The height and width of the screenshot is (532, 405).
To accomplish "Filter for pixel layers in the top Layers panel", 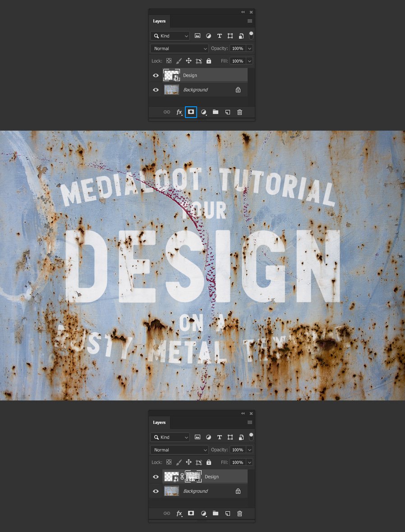I will pos(198,36).
